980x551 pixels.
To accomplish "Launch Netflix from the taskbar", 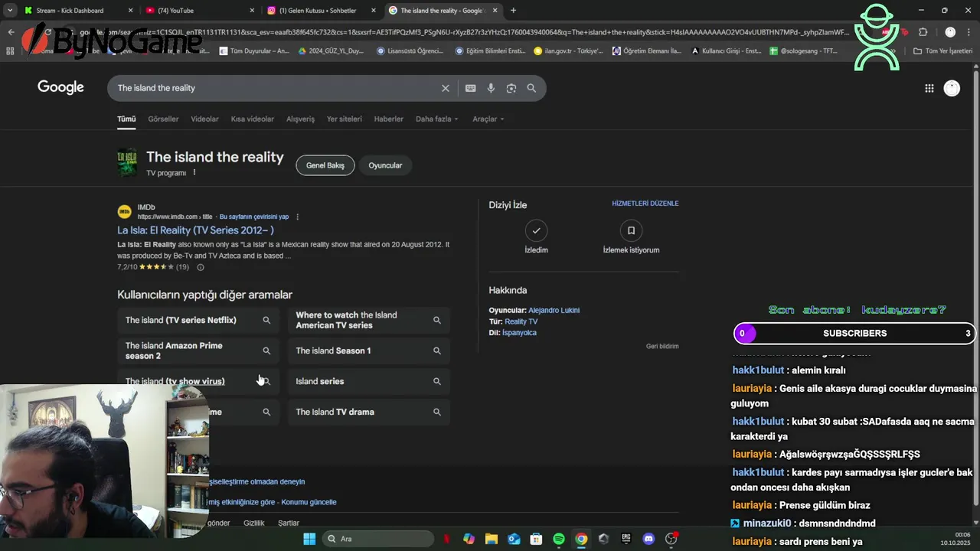I will pyautogui.click(x=446, y=539).
